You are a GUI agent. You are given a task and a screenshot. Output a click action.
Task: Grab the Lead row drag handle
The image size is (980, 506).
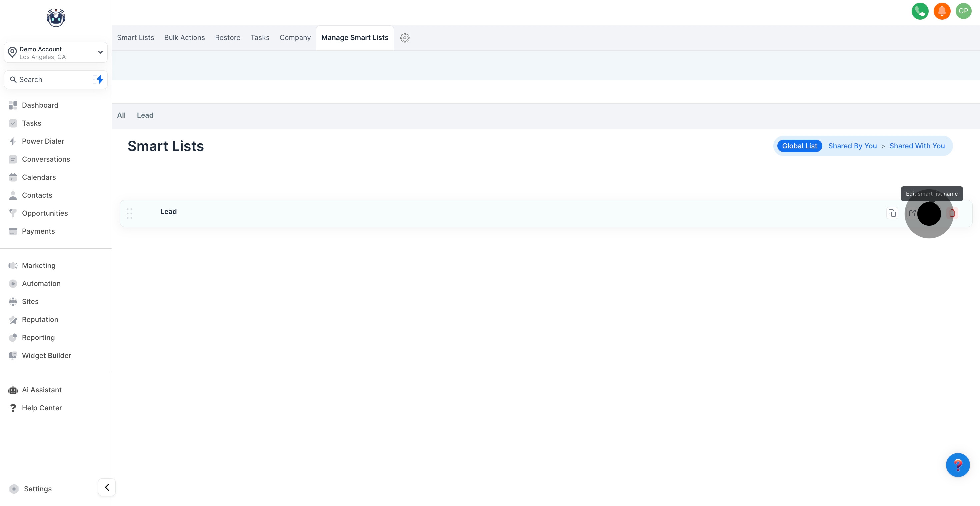point(129,213)
